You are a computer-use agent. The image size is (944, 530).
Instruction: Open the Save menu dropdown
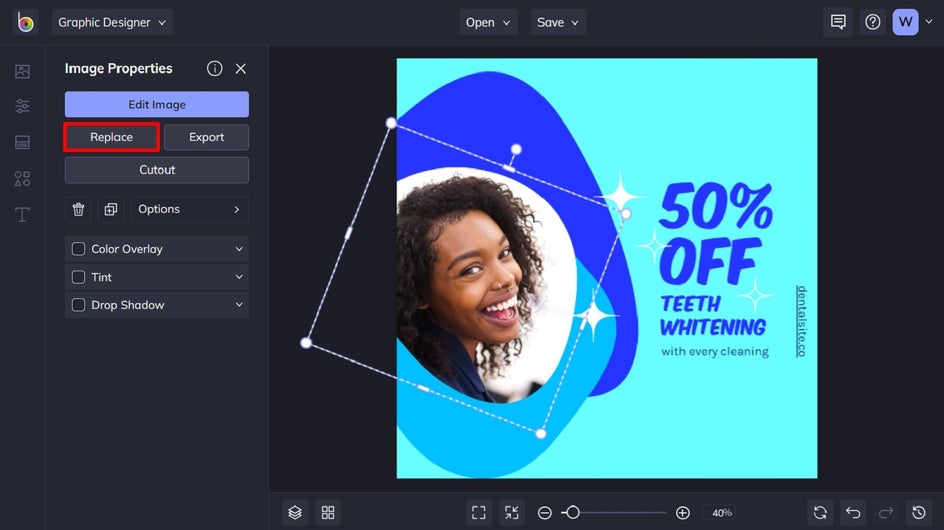click(558, 22)
